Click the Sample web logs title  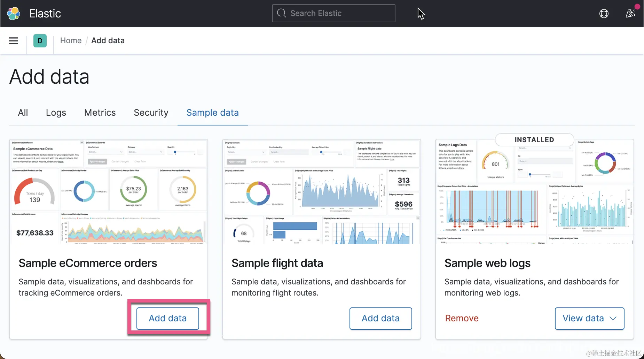coord(488,263)
